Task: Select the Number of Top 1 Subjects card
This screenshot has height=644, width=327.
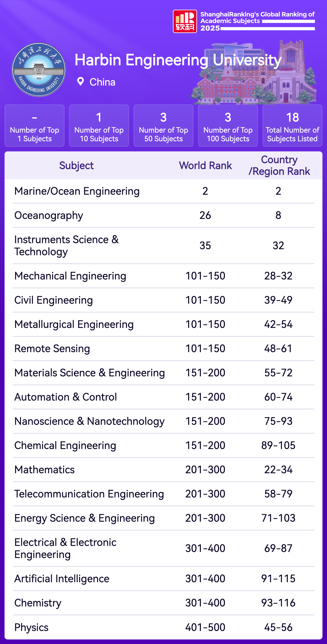Action: [x=35, y=125]
